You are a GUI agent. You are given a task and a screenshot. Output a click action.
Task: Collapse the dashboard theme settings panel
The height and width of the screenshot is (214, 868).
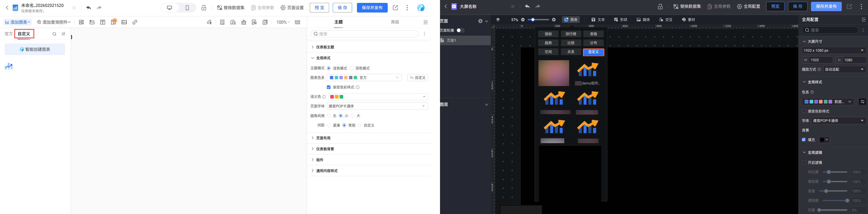pos(426,22)
